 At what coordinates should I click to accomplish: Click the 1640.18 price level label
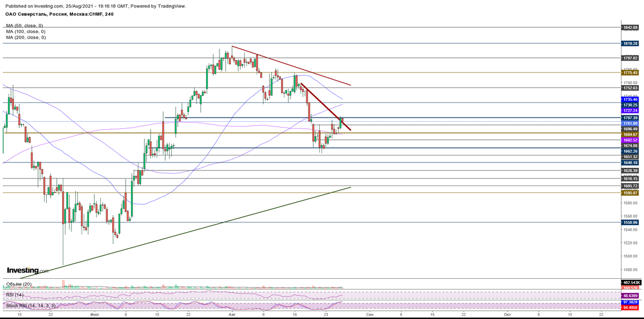click(630, 162)
